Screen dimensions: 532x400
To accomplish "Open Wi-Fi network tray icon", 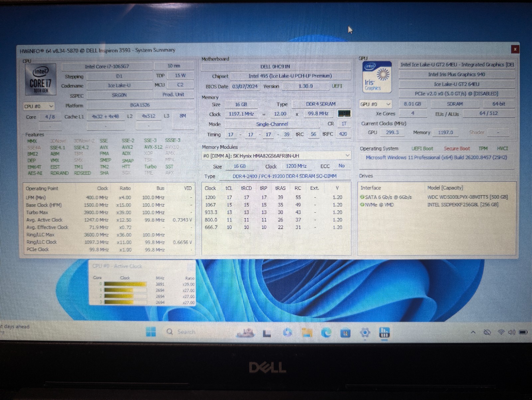I will [501, 332].
